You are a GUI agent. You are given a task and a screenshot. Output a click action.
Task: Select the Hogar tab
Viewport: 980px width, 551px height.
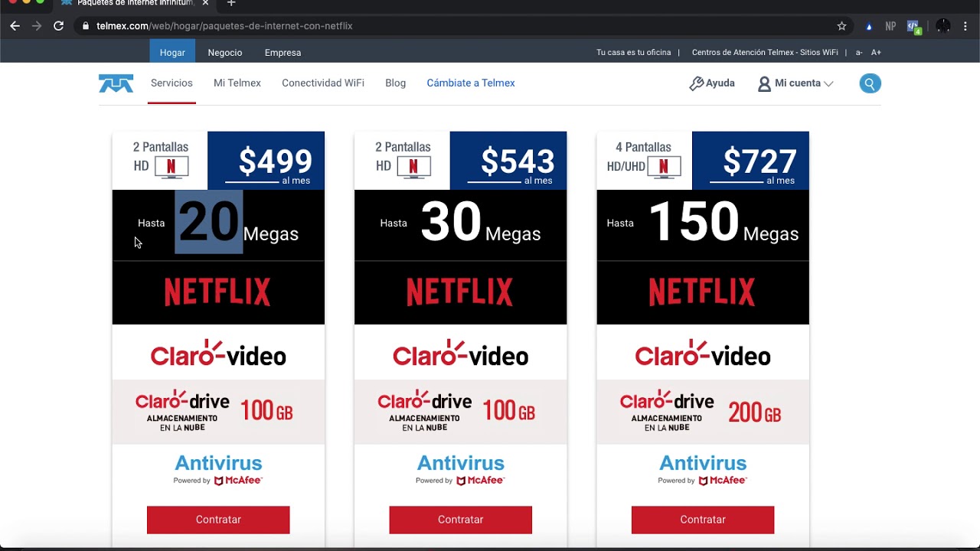point(172,52)
